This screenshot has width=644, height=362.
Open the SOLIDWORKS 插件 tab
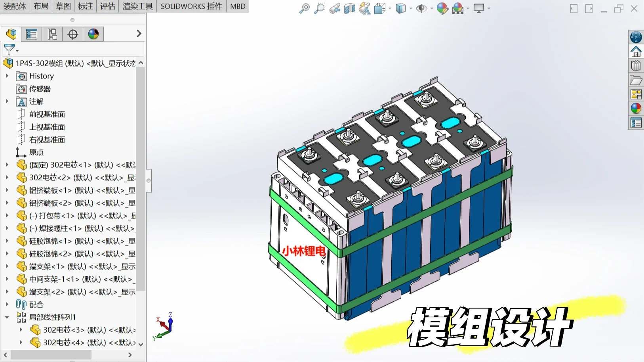pyautogui.click(x=191, y=6)
